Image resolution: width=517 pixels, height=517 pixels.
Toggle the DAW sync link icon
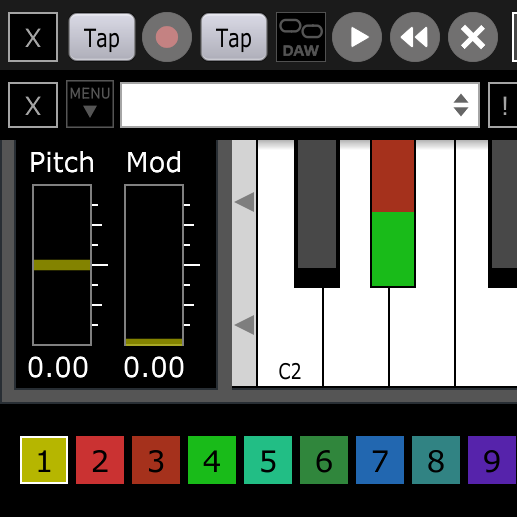tap(301, 37)
